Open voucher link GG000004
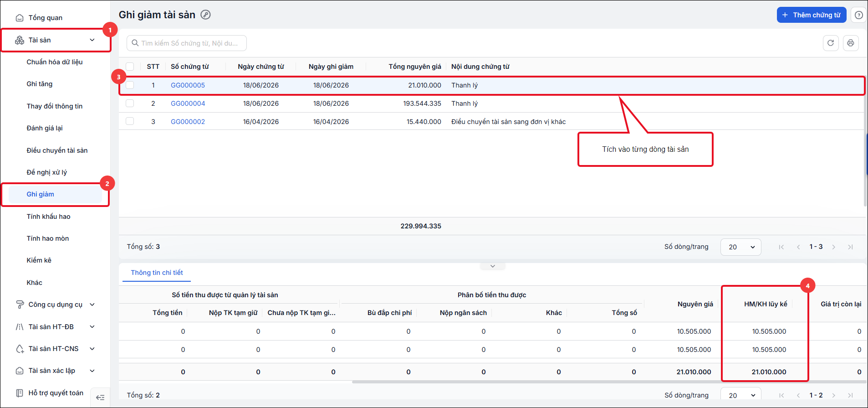 coord(188,103)
